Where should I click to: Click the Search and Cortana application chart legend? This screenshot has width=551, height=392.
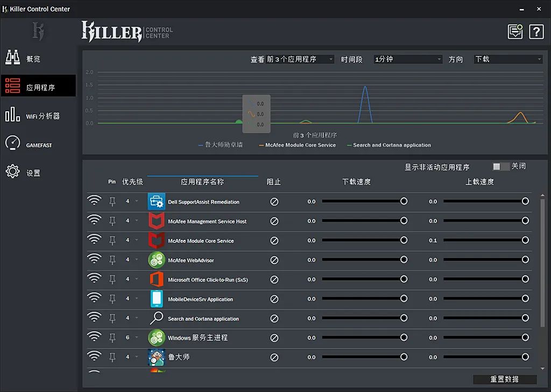pyautogui.click(x=388, y=145)
